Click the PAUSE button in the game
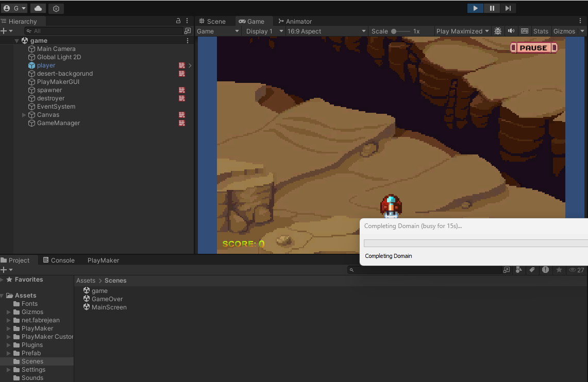Screen dimensions: 588x382 pos(533,48)
